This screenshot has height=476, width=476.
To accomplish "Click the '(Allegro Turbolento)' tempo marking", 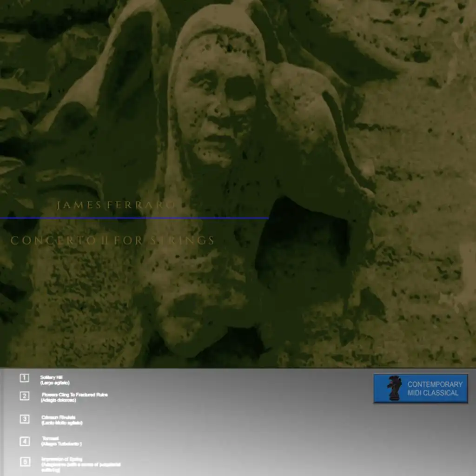I will pyautogui.click(x=61, y=444).
